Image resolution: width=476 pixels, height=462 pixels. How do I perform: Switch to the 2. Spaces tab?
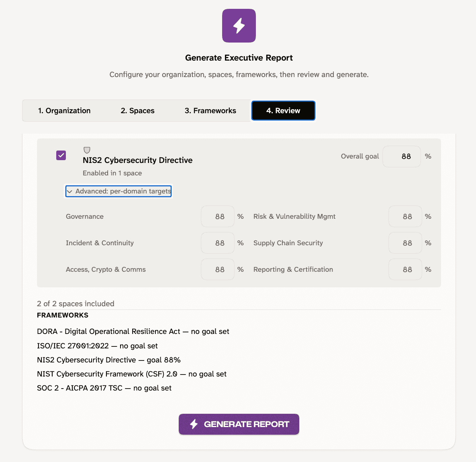(137, 111)
